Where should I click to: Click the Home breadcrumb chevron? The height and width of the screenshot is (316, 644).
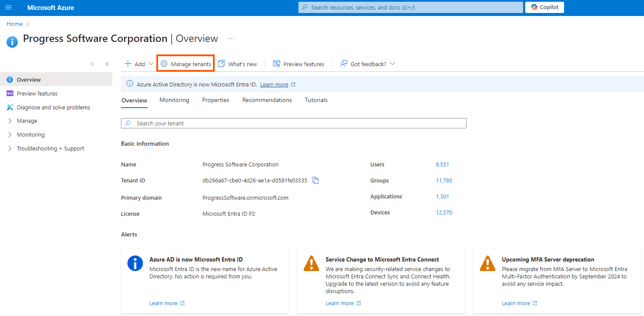[28, 24]
